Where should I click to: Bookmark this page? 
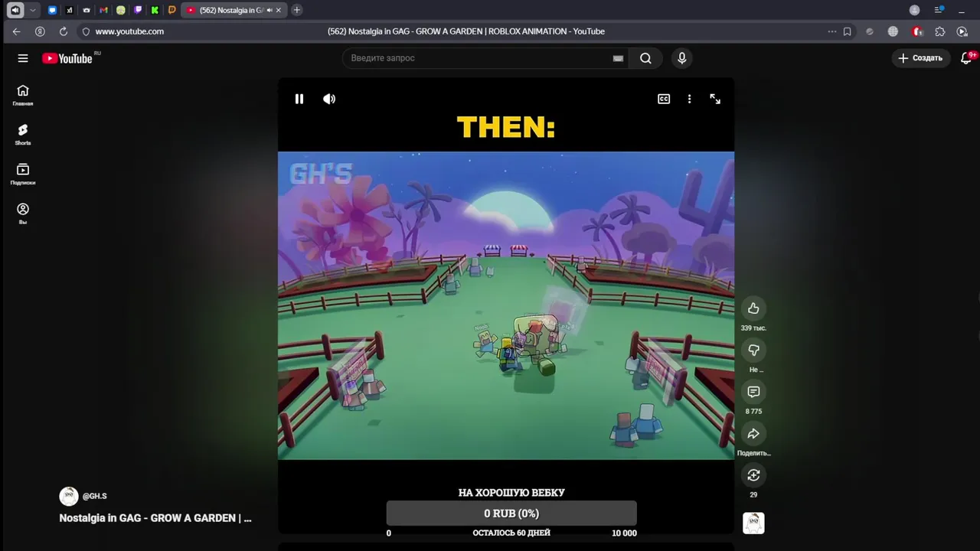pyautogui.click(x=848, y=31)
